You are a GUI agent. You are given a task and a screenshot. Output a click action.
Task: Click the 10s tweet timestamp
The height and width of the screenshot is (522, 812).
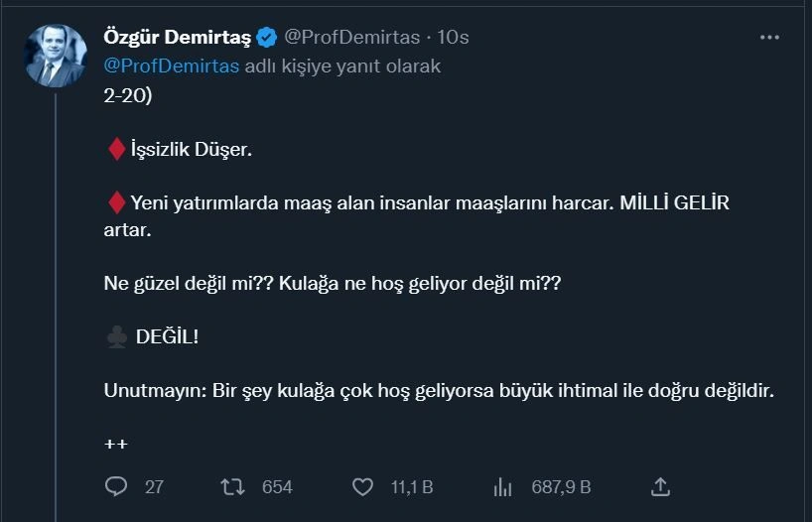coord(454,38)
